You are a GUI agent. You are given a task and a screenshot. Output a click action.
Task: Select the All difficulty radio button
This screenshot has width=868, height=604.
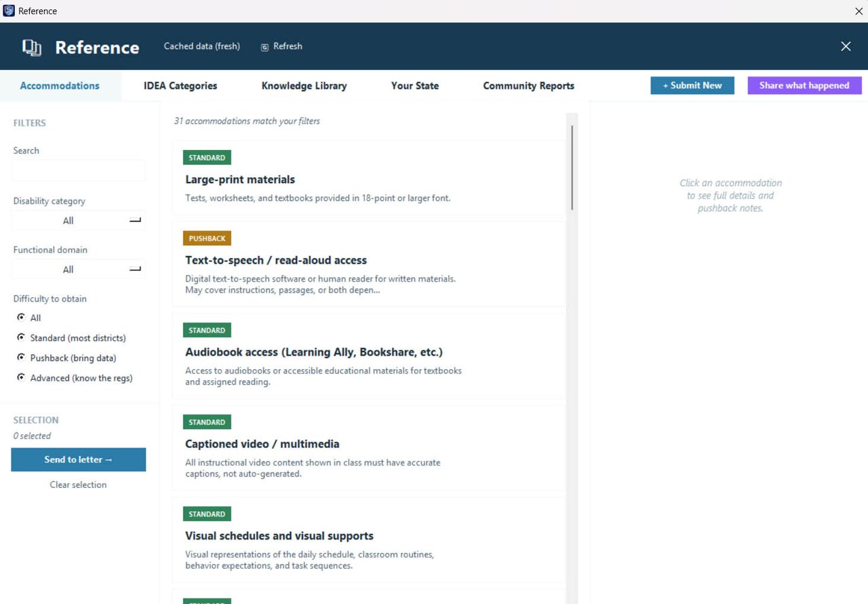pyautogui.click(x=21, y=317)
